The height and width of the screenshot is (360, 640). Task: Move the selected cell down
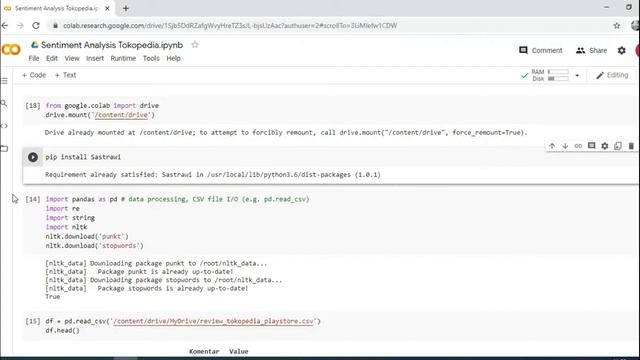tap(565, 146)
